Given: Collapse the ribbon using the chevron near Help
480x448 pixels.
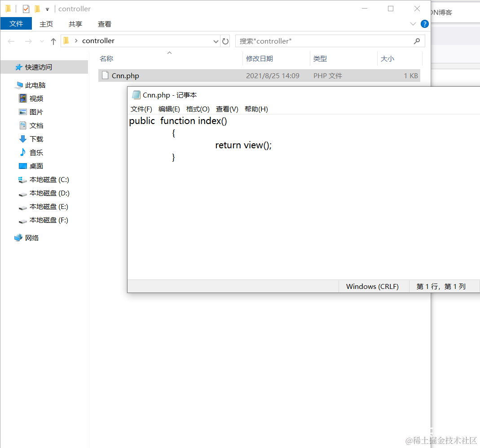Looking at the screenshot, I should click(413, 24).
